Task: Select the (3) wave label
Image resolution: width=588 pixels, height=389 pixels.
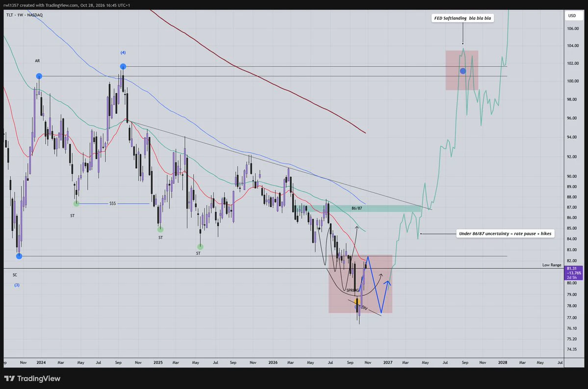Action: [17, 285]
